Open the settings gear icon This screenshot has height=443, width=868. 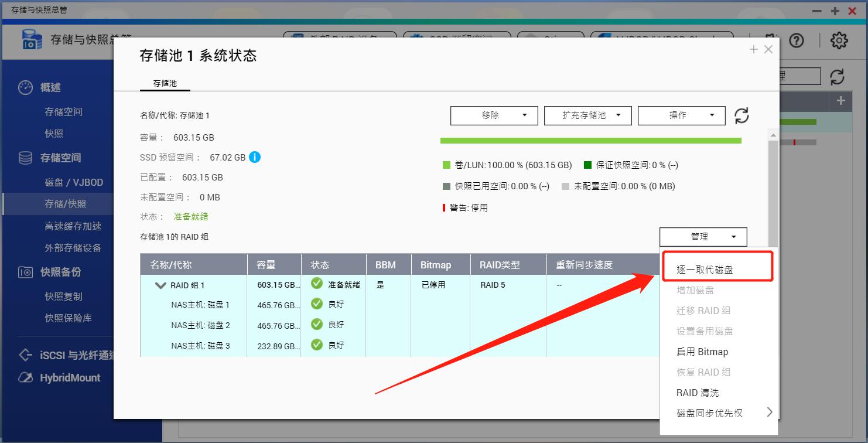pyautogui.click(x=839, y=40)
